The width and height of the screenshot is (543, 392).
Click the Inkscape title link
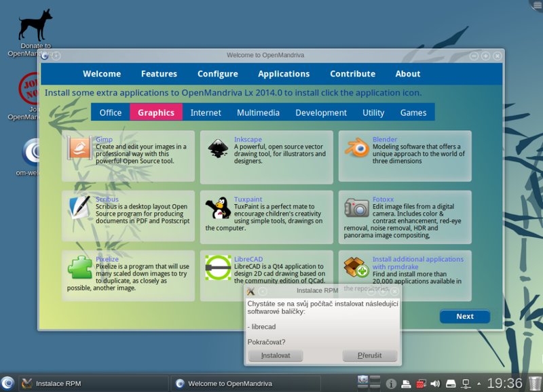(x=248, y=139)
